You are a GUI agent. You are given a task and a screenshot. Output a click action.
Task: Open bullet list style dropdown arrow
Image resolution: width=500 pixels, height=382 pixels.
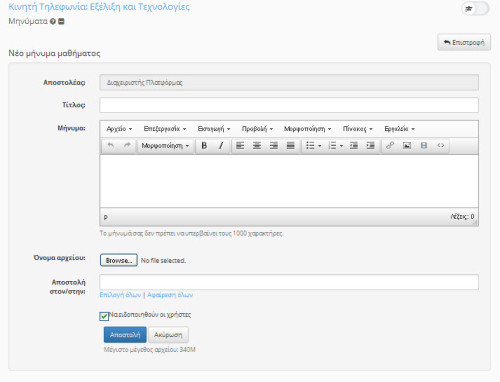point(320,146)
